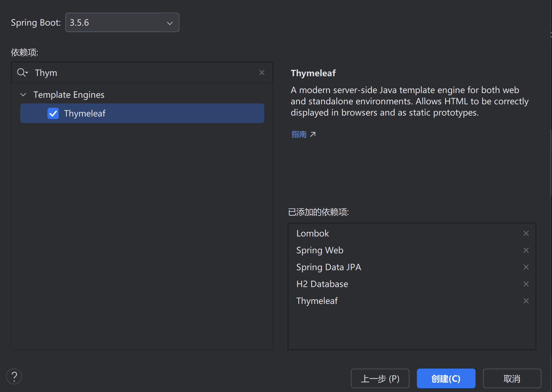Remove H2 Database dependency
This screenshot has width=552, height=392.
[x=526, y=284]
